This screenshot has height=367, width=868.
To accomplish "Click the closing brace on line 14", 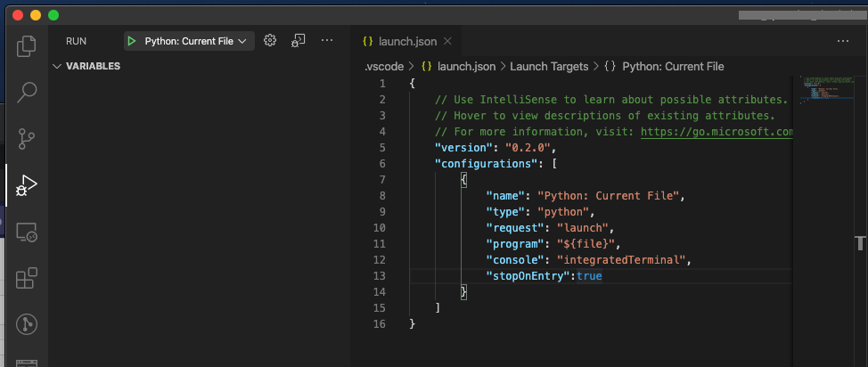I will pyautogui.click(x=464, y=291).
